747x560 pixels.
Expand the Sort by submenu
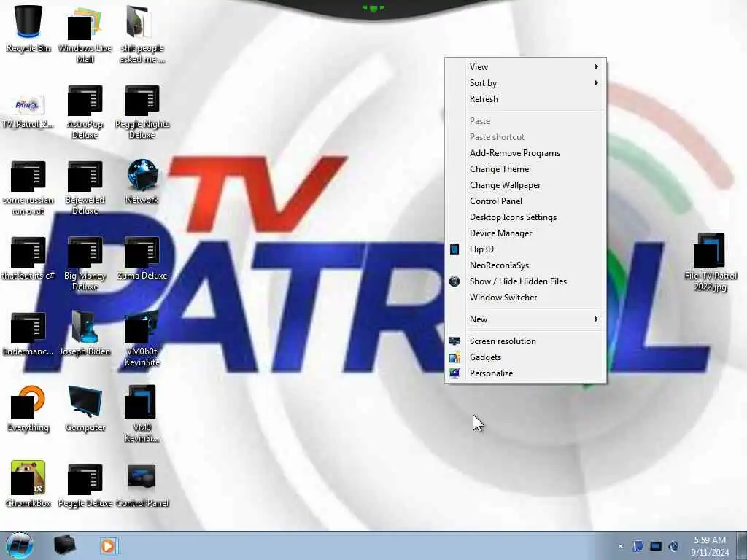[525, 83]
